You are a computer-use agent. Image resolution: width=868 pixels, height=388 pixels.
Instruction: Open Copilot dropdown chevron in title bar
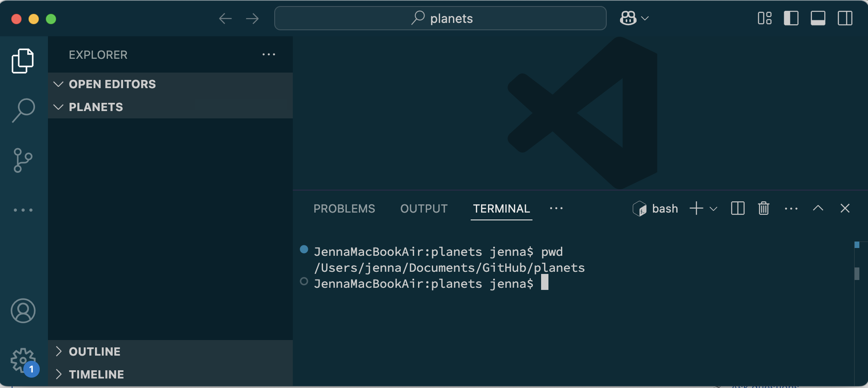coord(645,18)
